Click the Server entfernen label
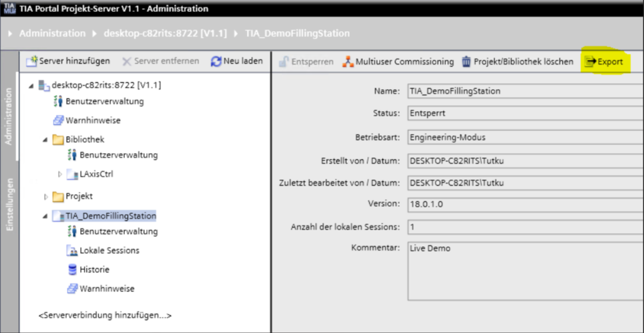The width and height of the screenshot is (644, 333). [167, 62]
